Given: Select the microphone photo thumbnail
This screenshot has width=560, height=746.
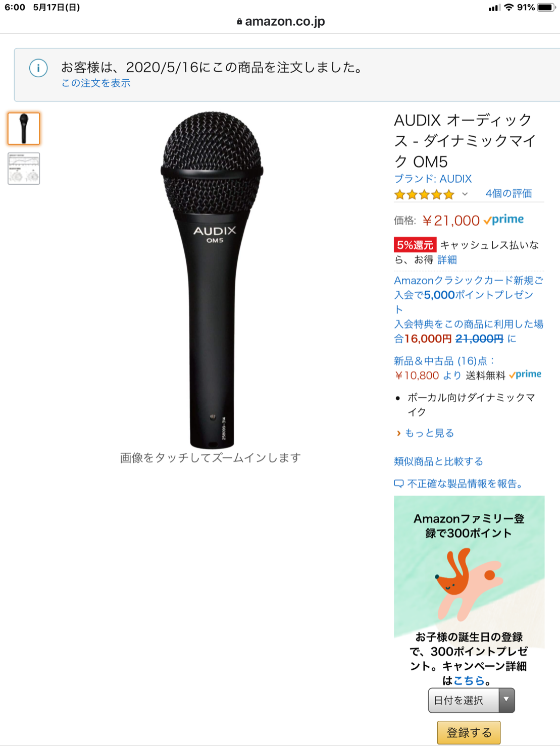Looking at the screenshot, I should click(24, 129).
